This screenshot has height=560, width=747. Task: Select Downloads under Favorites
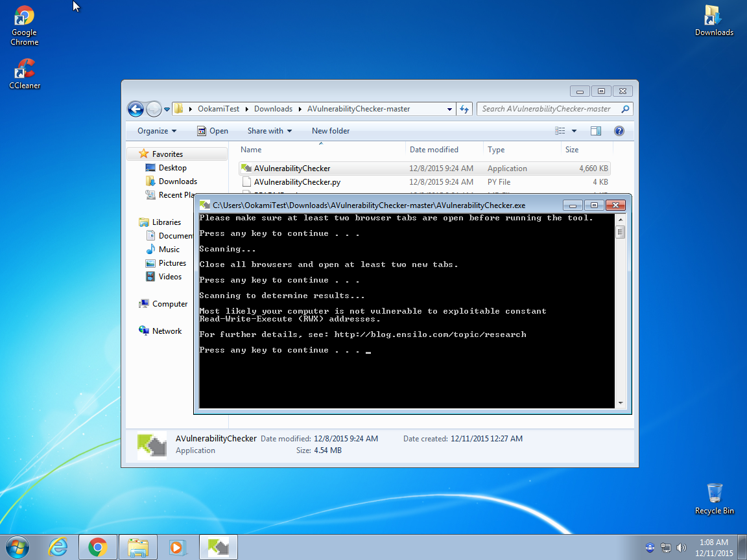(178, 181)
